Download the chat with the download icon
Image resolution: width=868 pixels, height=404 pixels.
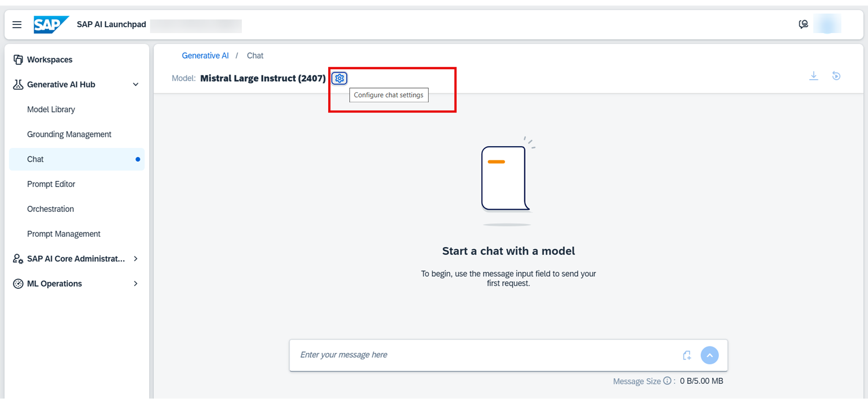pyautogui.click(x=814, y=76)
